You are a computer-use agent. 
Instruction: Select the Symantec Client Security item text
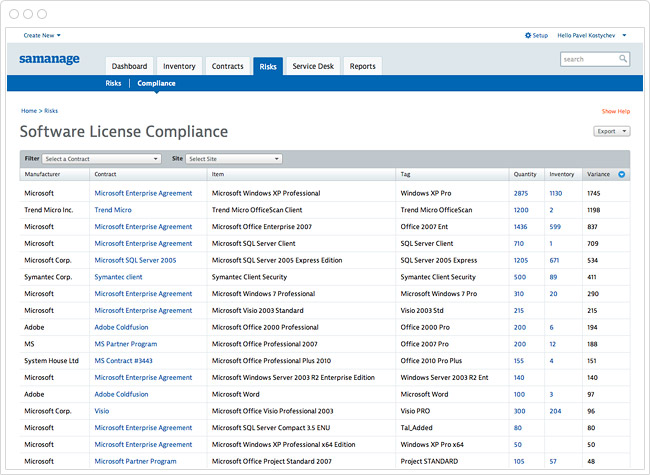click(x=249, y=277)
